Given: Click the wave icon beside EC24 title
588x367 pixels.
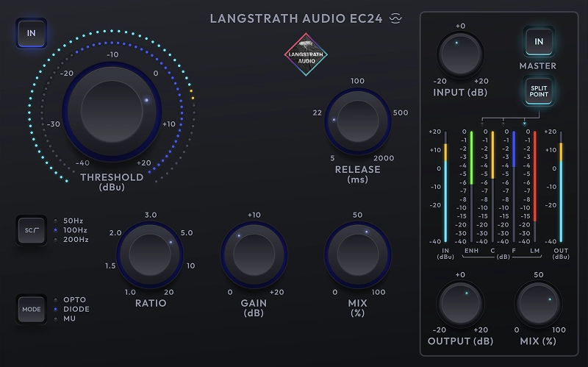Looking at the screenshot, I should coord(395,18).
